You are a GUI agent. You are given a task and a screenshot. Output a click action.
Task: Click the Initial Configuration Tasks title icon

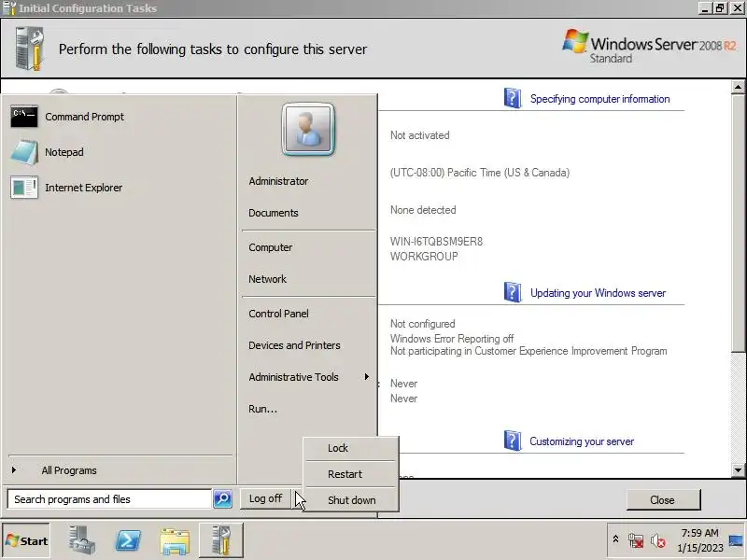[x=8, y=8]
